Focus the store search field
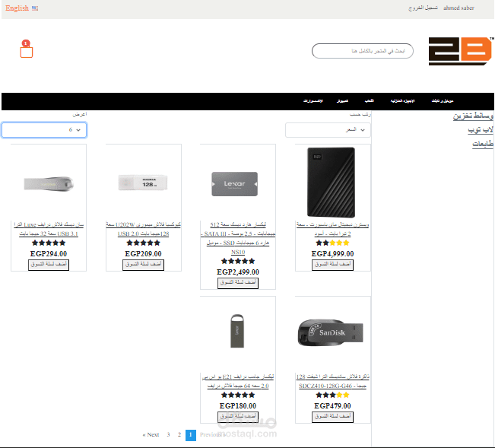This screenshot has height=448, width=495. (x=363, y=51)
